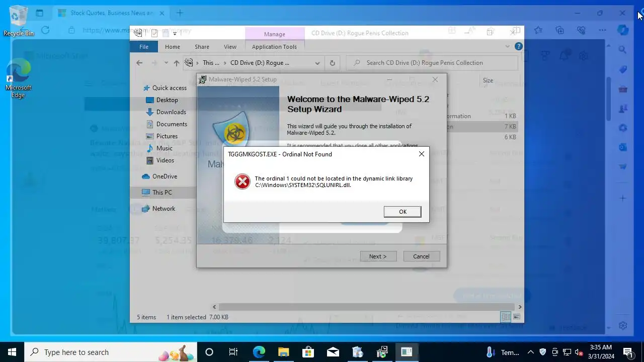Image resolution: width=644 pixels, height=362 pixels.
Task: Open Desktop in navigation pane
Action: pos(167,100)
